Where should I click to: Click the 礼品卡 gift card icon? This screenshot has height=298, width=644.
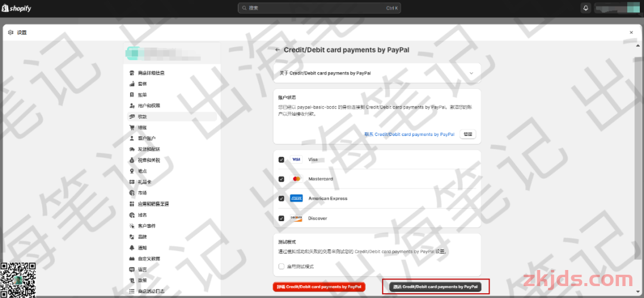click(x=132, y=182)
